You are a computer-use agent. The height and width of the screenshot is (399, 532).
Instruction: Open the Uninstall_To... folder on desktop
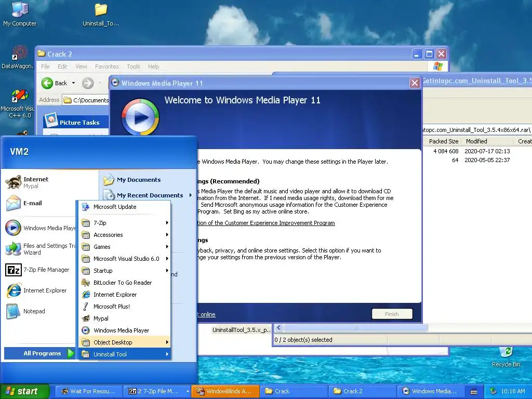(101, 14)
